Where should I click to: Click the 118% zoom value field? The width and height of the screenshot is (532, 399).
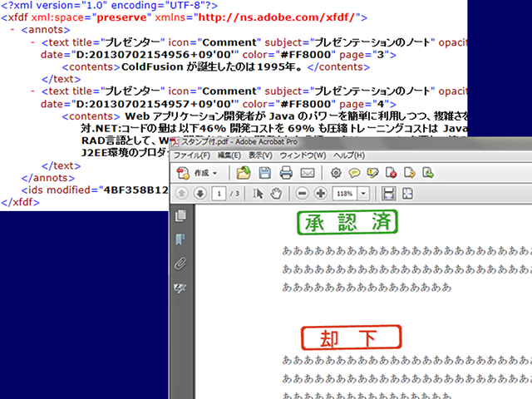(x=345, y=194)
